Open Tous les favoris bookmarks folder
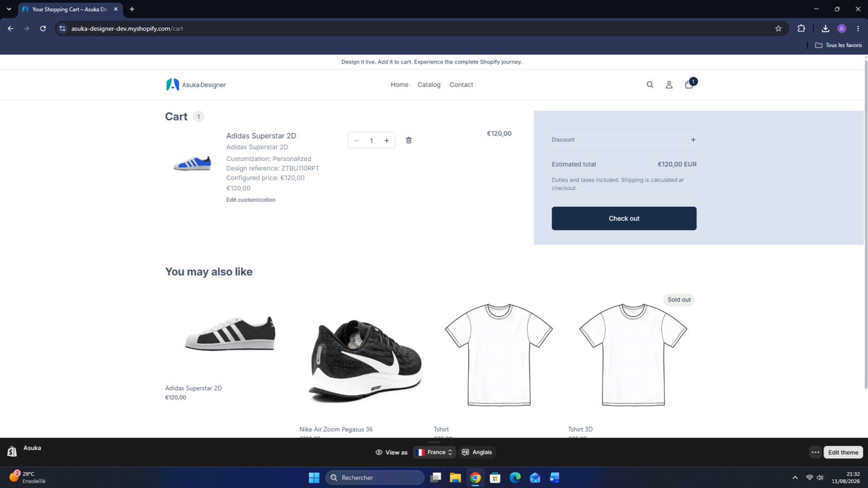 pos(838,45)
